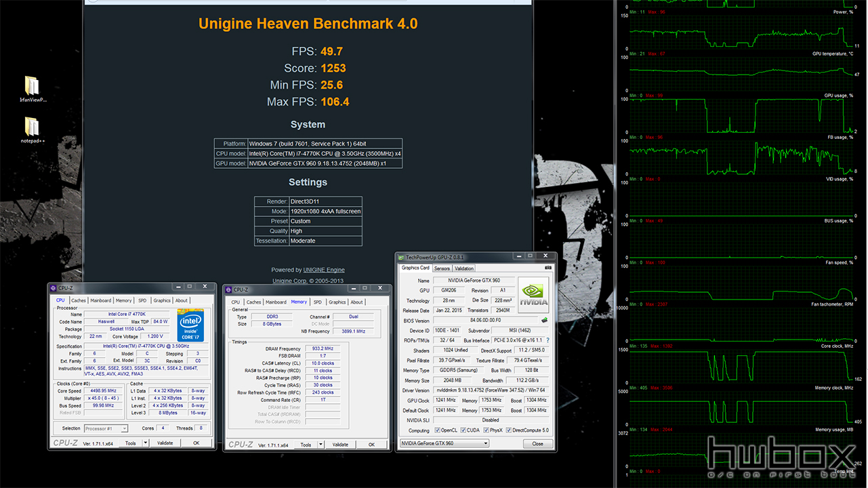Click the DRAM Frequency value 933.2 MHz
Viewport: 868px width, 488px height.
323,348
